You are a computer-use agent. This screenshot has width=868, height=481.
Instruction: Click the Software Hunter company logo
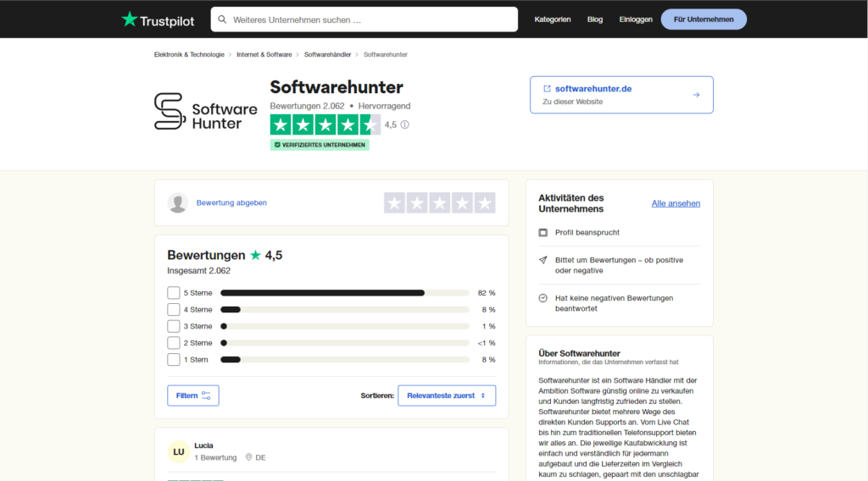coord(205,111)
